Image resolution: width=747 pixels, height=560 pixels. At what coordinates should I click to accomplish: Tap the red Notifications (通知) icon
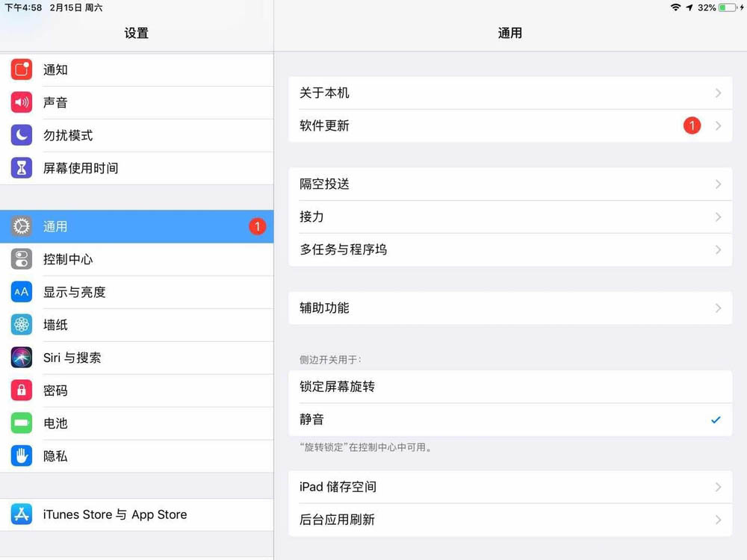[22, 69]
